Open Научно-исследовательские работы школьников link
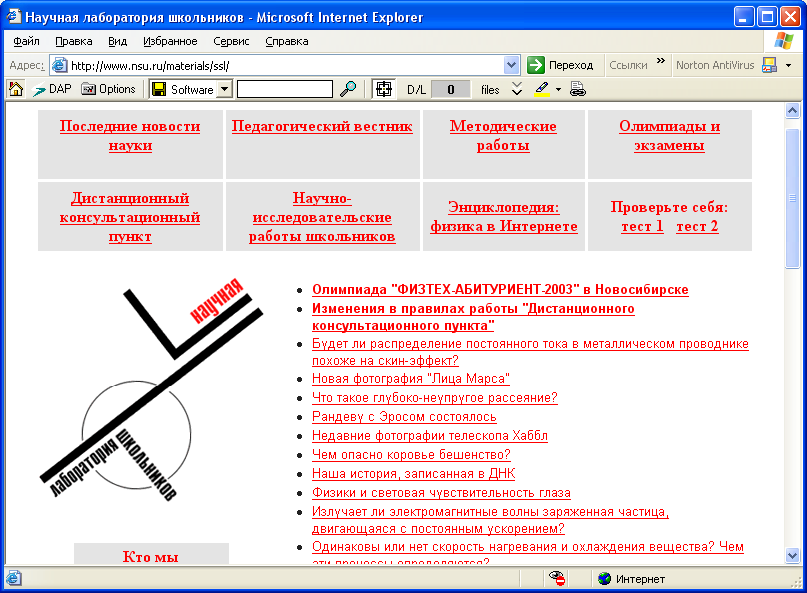807x593 pixels. tap(322, 217)
